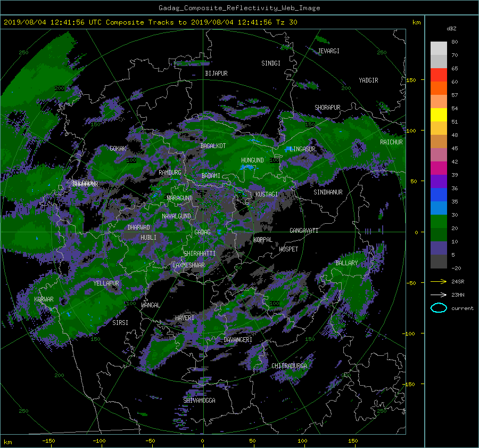
Task: Click the LAXMESHWAR city label
Action: tap(188, 265)
